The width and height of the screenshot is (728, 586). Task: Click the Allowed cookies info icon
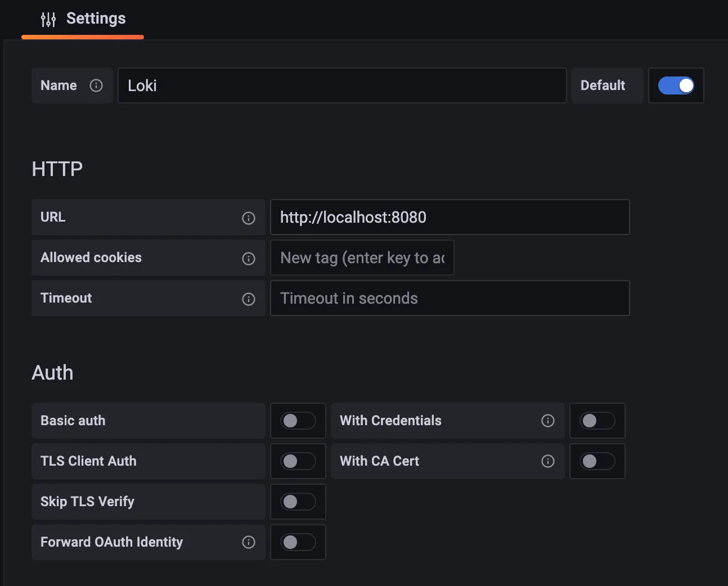tap(249, 259)
